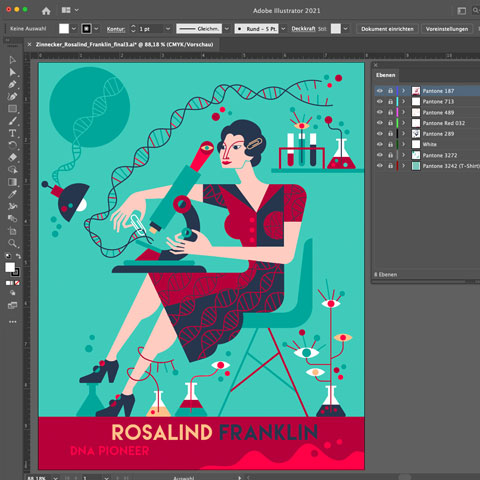
Task: Set paint to None in toolbar
Action: pyautogui.click(x=17, y=283)
